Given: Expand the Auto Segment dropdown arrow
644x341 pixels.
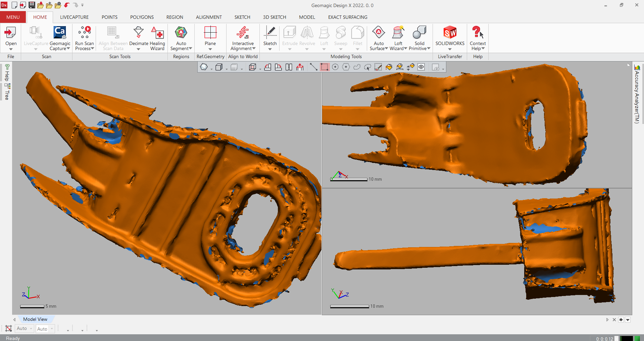Looking at the screenshot, I should (191, 49).
